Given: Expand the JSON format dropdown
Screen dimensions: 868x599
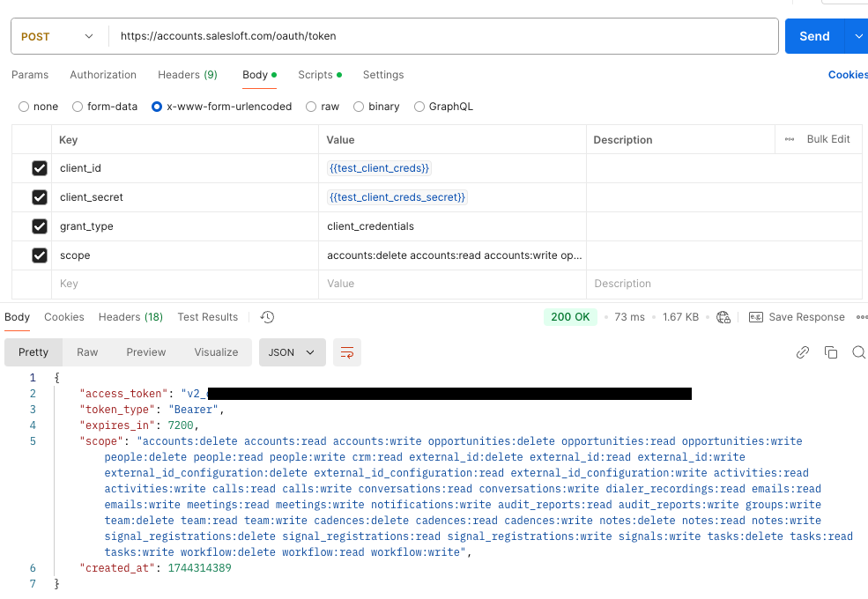Looking at the screenshot, I should tap(292, 352).
